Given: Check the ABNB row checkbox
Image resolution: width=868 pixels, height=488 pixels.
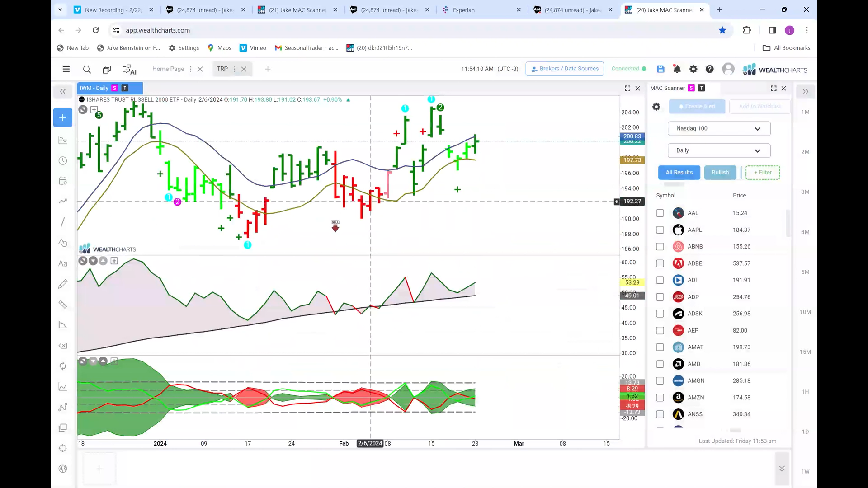Looking at the screenshot, I should point(660,247).
